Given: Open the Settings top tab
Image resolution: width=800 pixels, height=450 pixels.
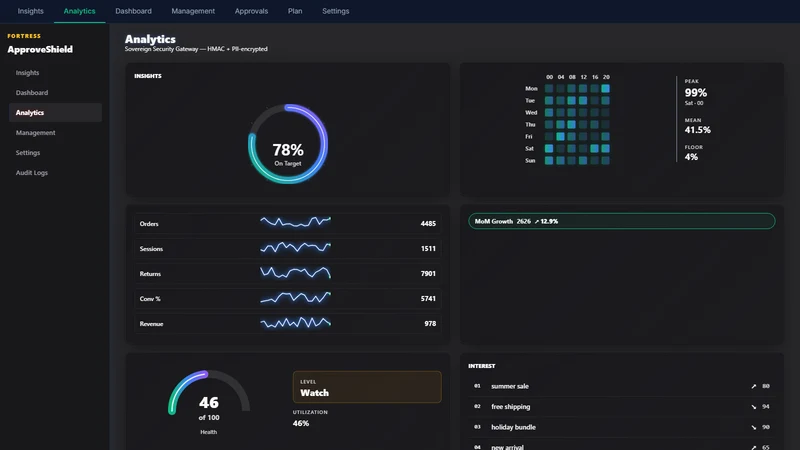Looking at the screenshot, I should coord(336,11).
